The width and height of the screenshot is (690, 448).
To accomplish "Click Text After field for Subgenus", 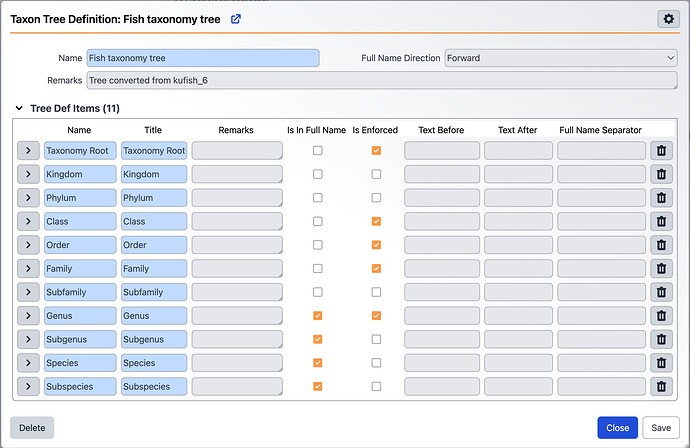I will tap(518, 339).
